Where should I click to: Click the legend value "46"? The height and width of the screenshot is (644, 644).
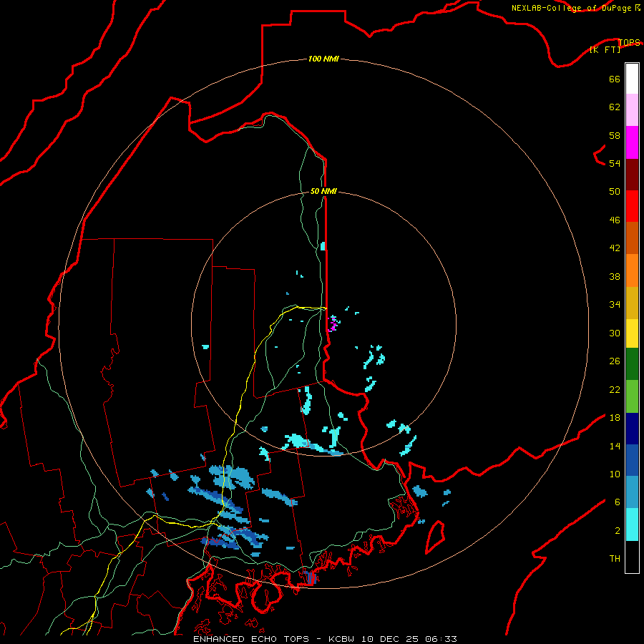[x=615, y=220]
